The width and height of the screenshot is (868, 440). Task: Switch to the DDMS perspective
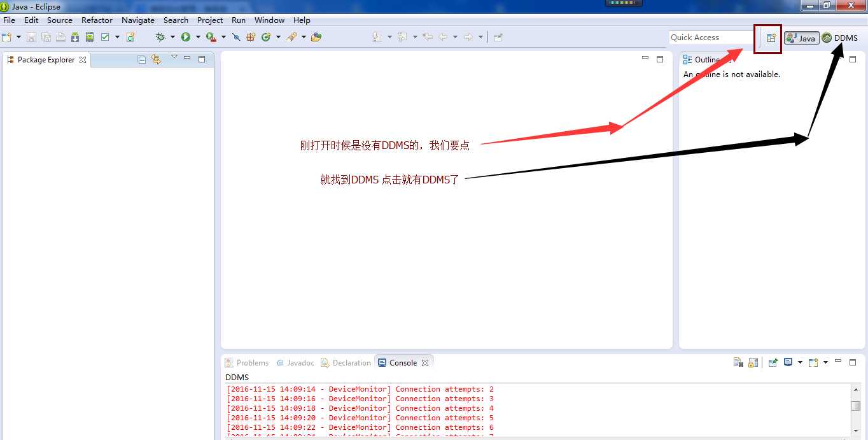(840, 38)
